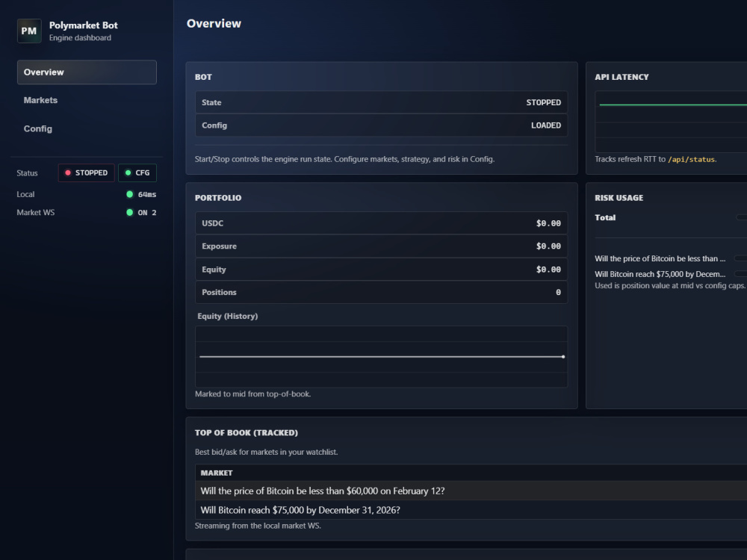Screen dimensions: 747x560
Task: Click the Total label in Risk Usage
Action: click(x=605, y=217)
